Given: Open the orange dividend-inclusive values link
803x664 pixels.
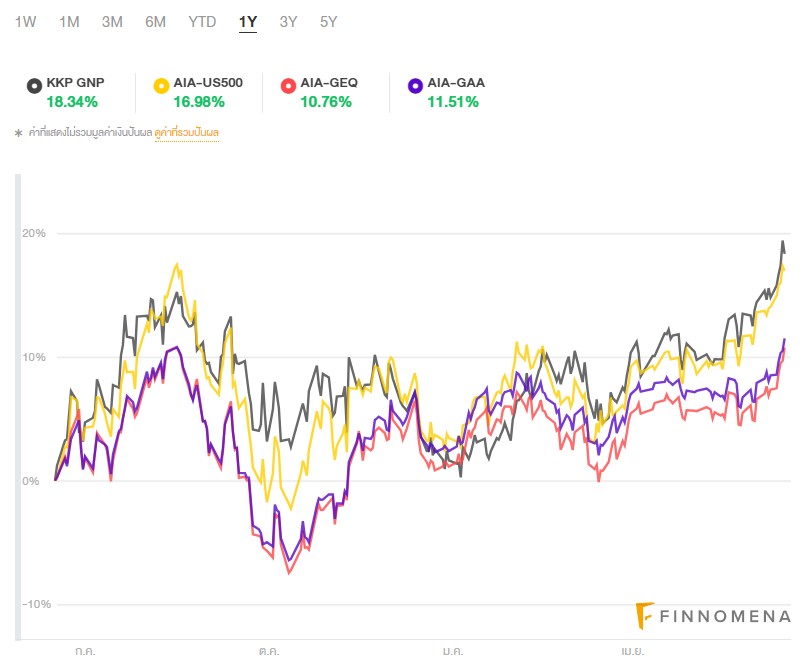Looking at the screenshot, I should click(187, 132).
